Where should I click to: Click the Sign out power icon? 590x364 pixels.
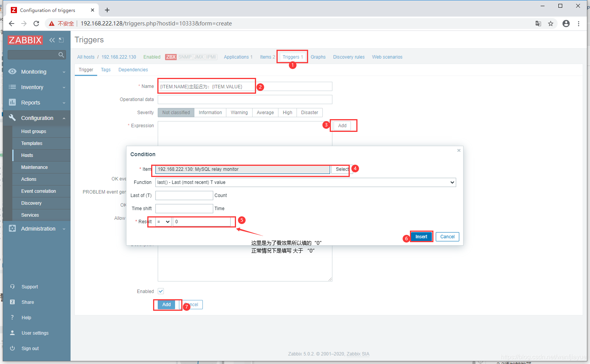tap(12, 348)
